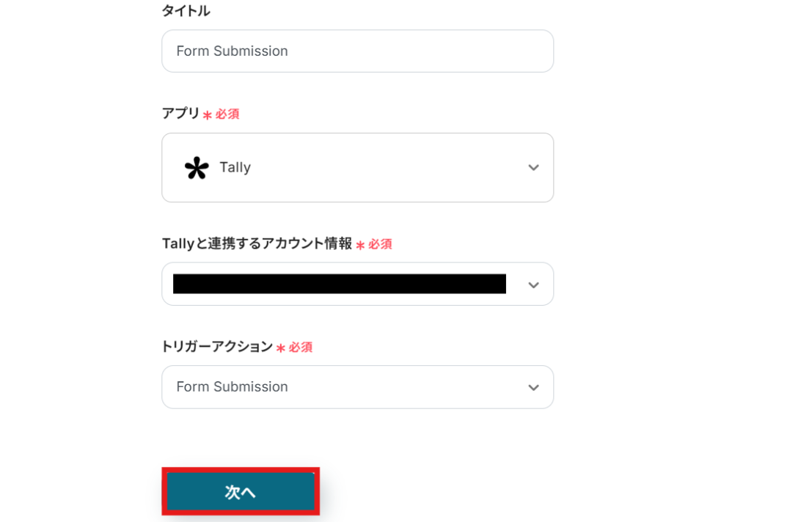Click chevron beside Form Submission trigger
812x522 pixels.
pos(533,387)
